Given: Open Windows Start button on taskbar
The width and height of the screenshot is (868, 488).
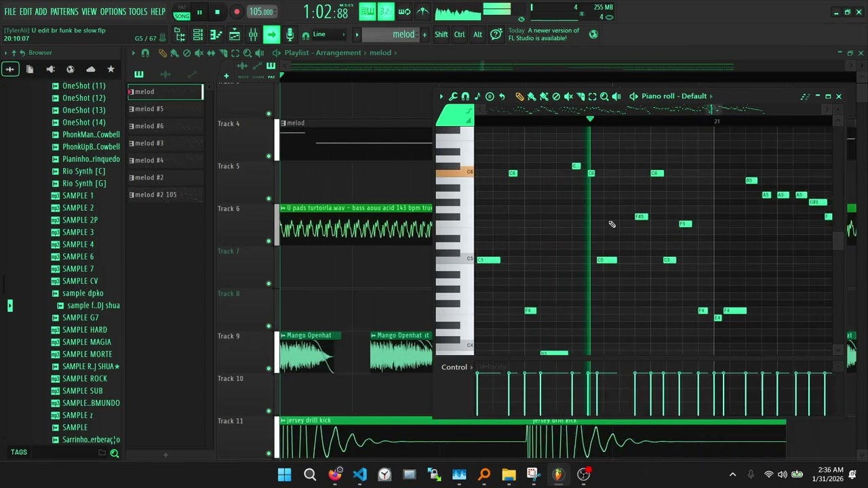Looking at the screenshot, I should click(285, 474).
